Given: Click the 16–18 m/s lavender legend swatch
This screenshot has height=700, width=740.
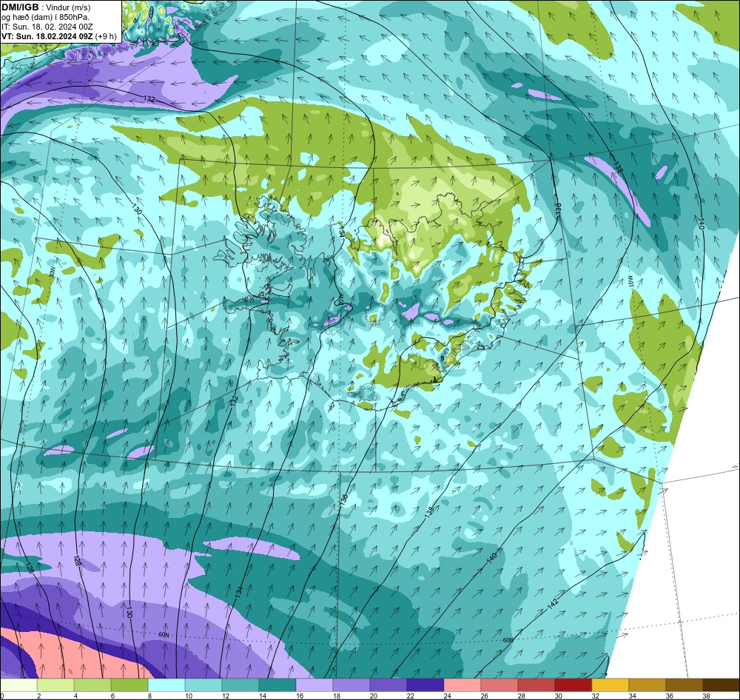Looking at the screenshot, I should tap(314, 685).
